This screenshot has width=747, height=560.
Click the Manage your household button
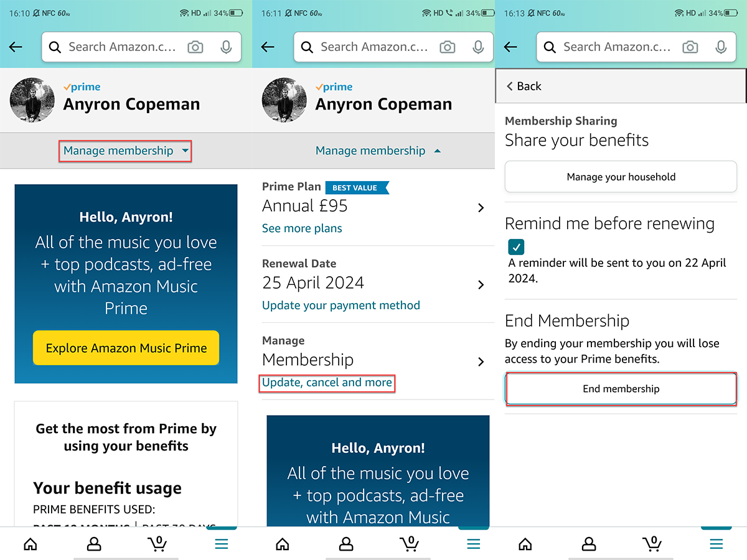621,177
